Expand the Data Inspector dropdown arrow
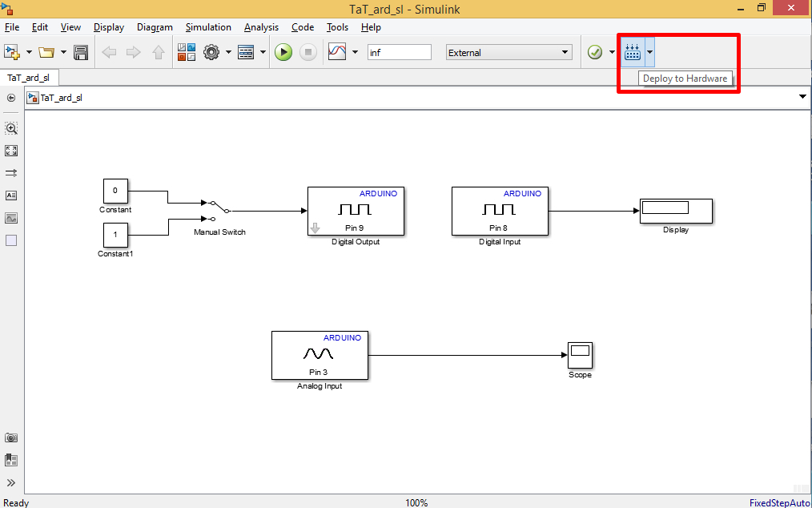This screenshot has height=508, width=812. [355, 52]
